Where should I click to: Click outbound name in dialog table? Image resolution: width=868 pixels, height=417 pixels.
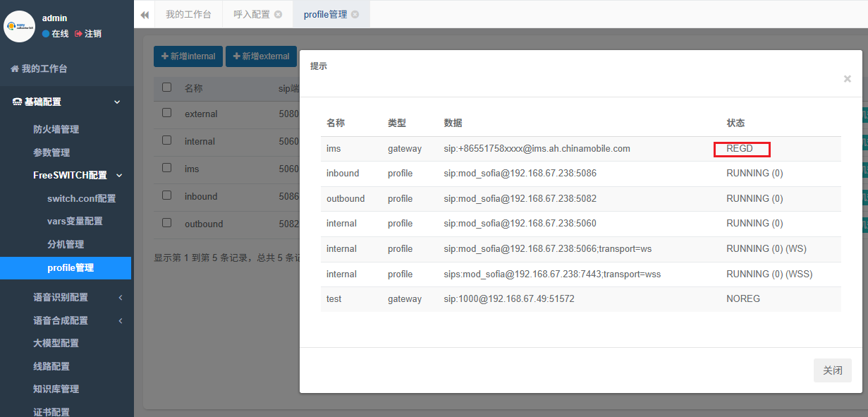tap(346, 198)
